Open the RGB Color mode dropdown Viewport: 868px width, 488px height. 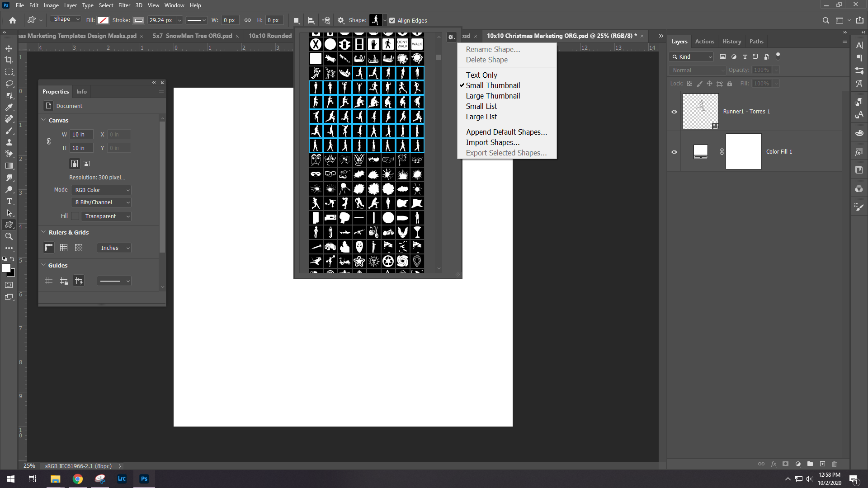point(101,190)
